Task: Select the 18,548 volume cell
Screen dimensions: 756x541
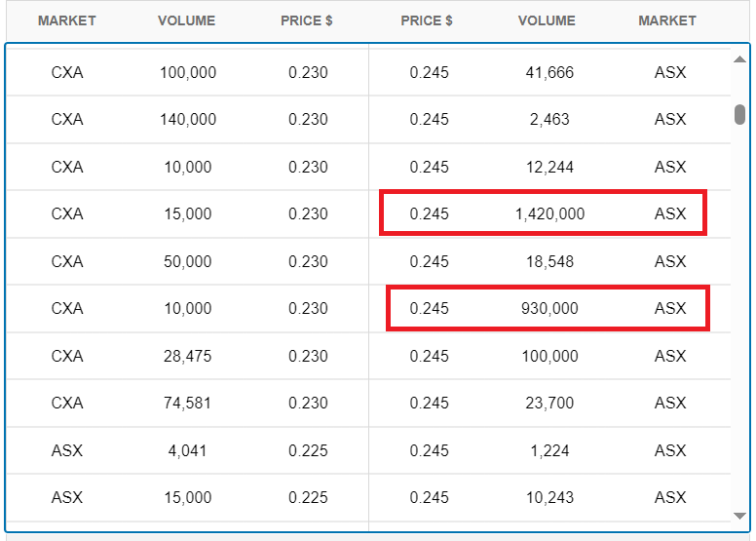Action: coord(549,261)
